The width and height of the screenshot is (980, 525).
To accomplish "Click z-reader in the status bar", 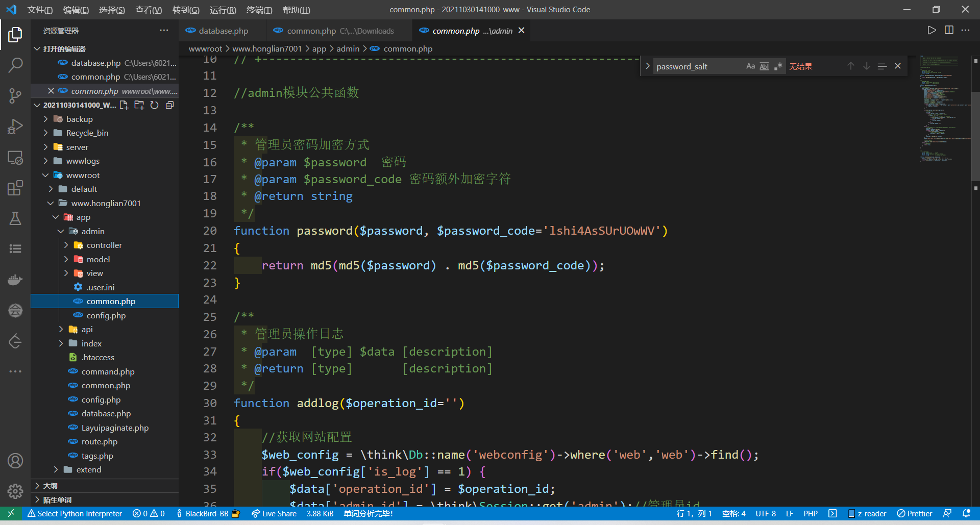I will click(867, 513).
